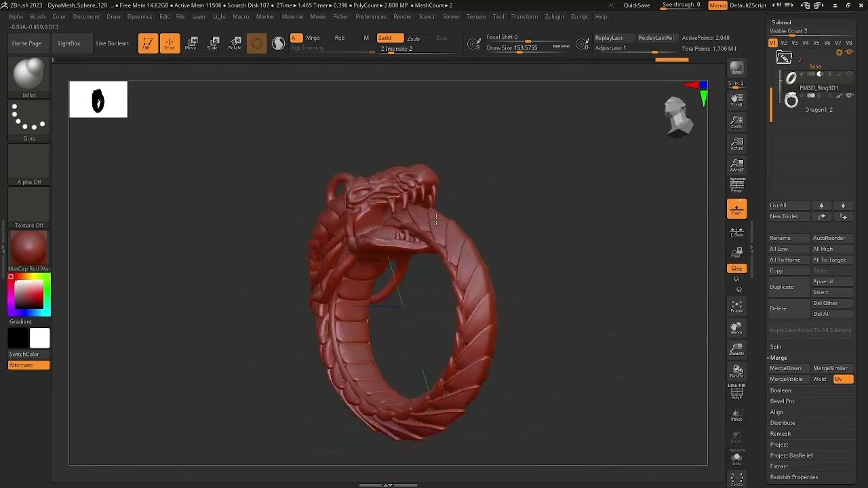Toggle the Floor grid button

pyautogui.click(x=736, y=210)
